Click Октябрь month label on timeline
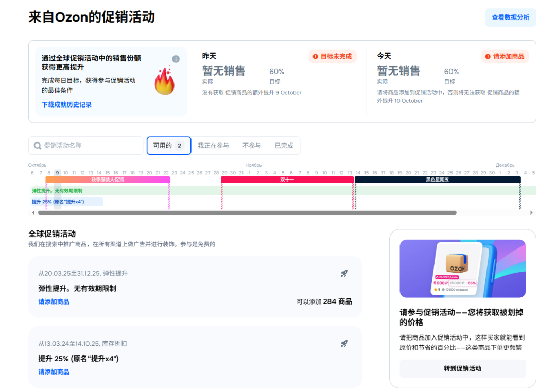Viewport: 556px width, 392px height. [x=37, y=165]
